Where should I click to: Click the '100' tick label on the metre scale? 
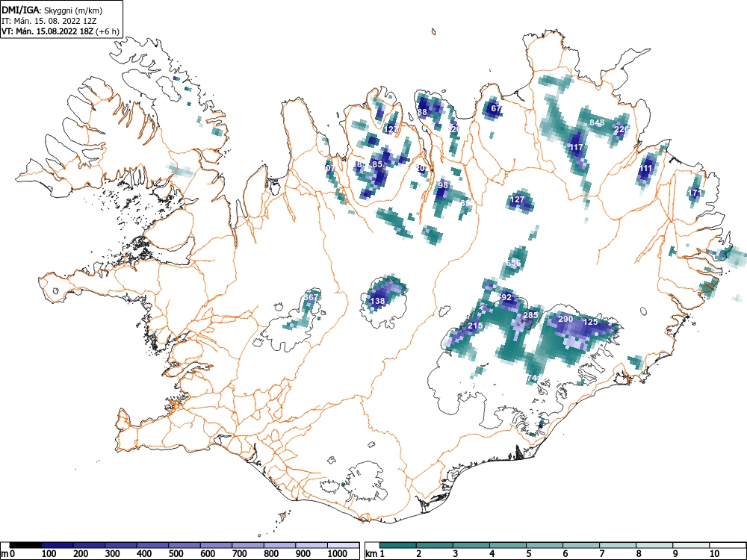(x=49, y=553)
